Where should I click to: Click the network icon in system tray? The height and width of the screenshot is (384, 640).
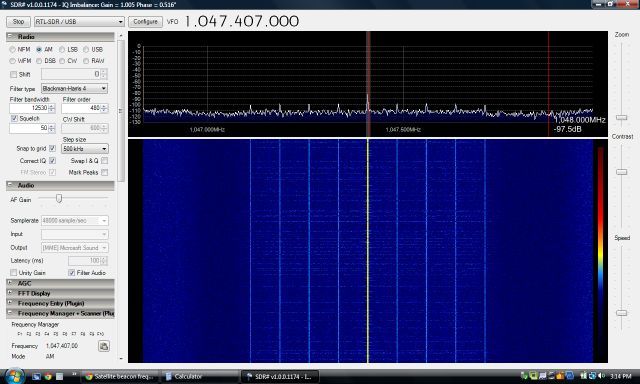[x=592, y=376]
